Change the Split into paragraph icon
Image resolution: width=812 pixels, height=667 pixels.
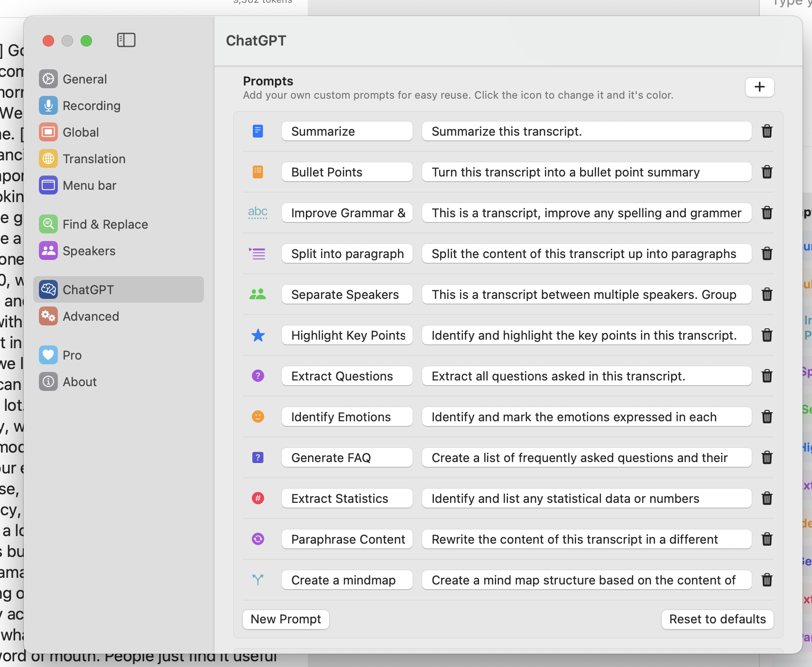point(258,253)
